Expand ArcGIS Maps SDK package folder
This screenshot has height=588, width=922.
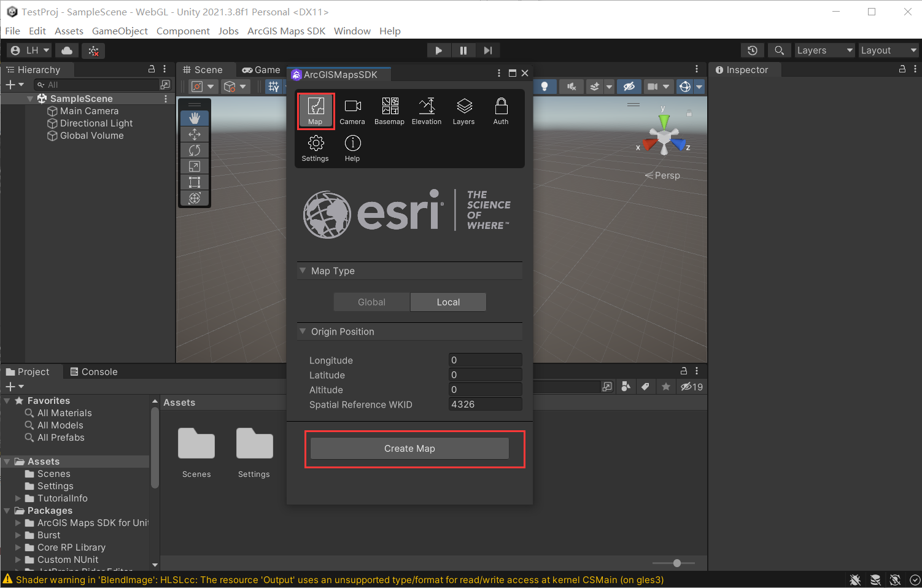coord(18,523)
